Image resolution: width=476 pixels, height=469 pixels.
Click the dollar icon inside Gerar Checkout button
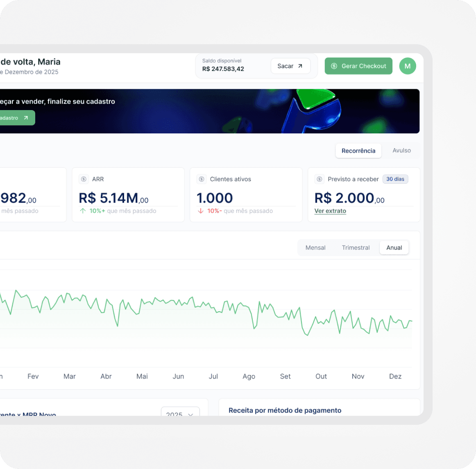pyautogui.click(x=333, y=66)
